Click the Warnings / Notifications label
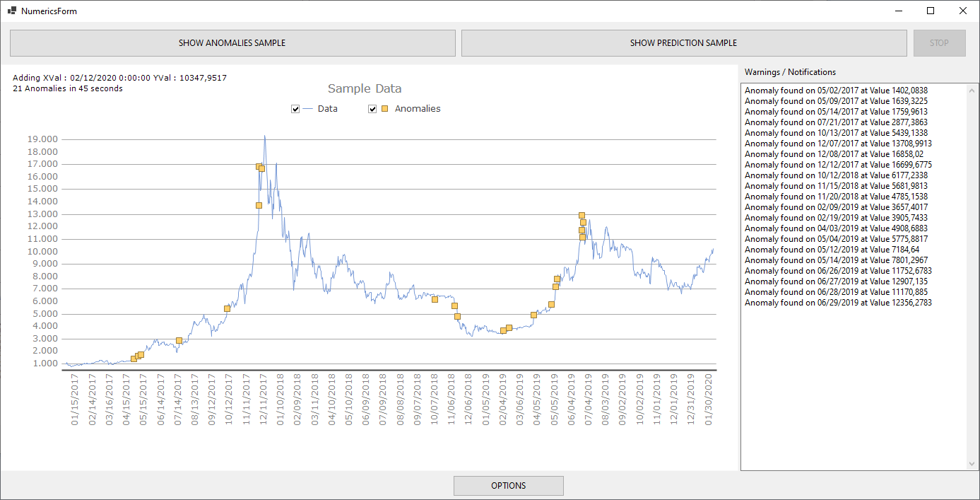980x500 pixels. point(790,72)
